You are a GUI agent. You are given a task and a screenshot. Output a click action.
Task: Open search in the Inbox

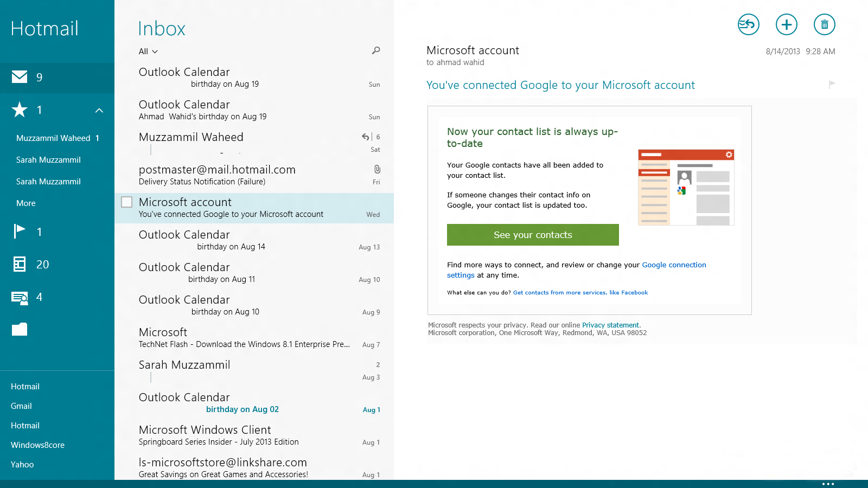375,51
